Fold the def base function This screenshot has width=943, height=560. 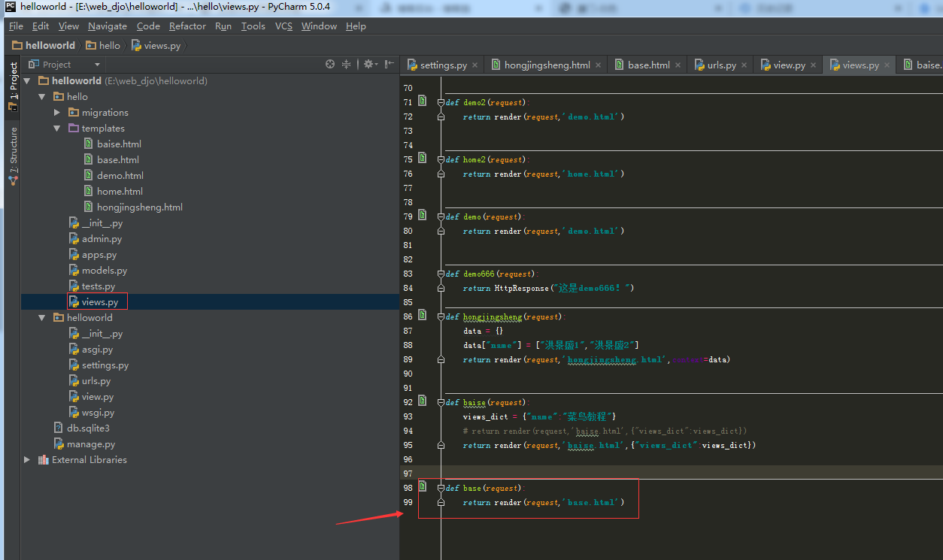(441, 488)
